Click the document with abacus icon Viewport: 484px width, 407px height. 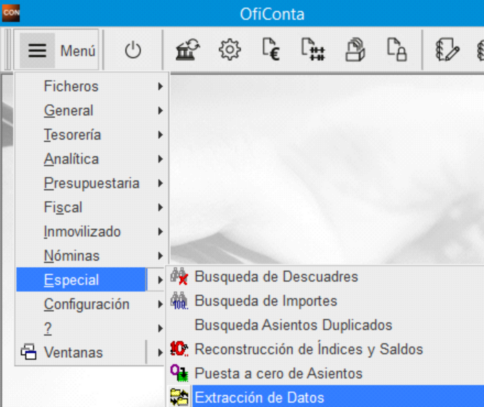tap(313, 50)
